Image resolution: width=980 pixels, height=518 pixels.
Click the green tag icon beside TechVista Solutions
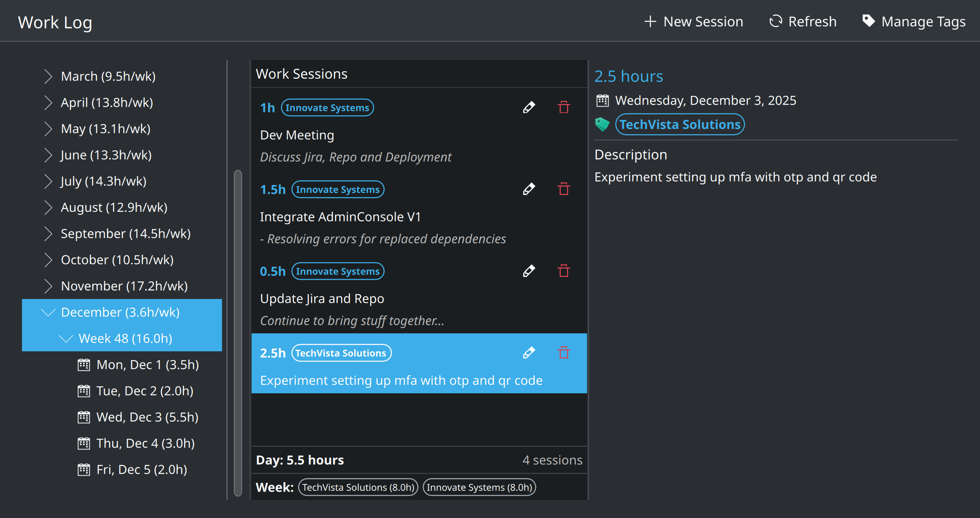tap(603, 124)
